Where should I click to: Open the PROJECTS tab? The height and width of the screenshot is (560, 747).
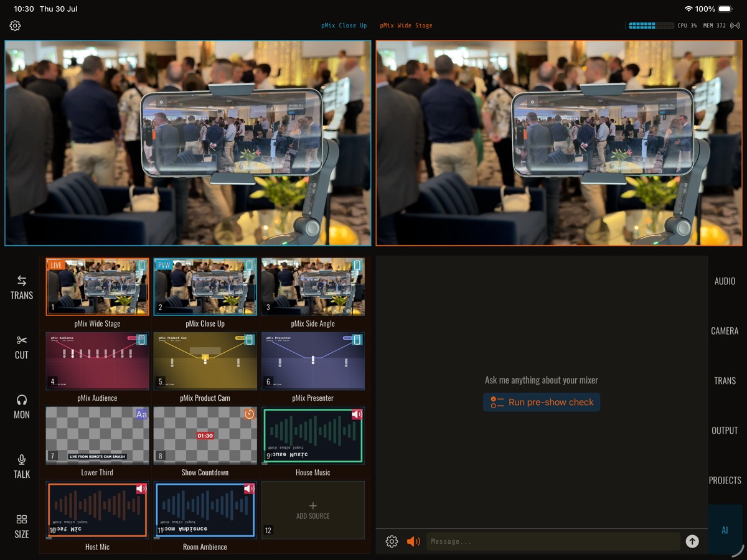point(725,480)
